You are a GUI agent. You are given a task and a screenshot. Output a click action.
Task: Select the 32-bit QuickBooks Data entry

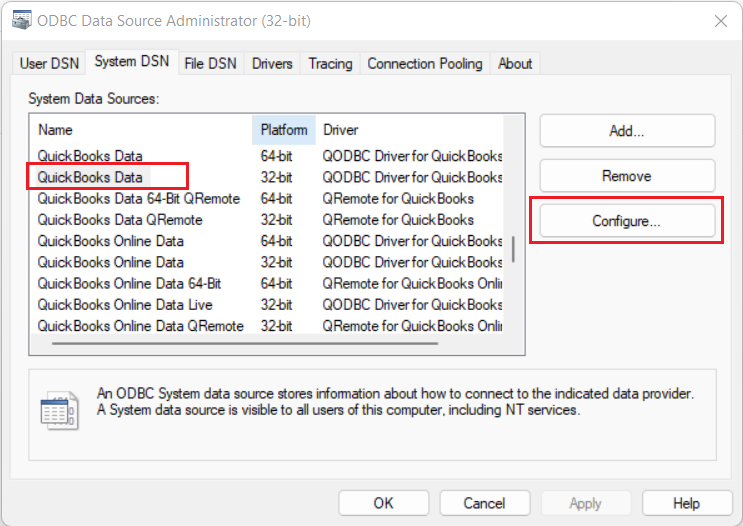(90, 177)
